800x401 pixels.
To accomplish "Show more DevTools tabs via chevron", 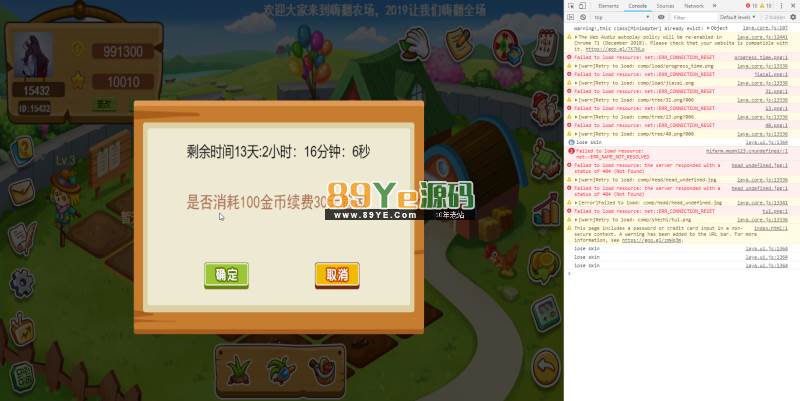I will click(714, 6).
